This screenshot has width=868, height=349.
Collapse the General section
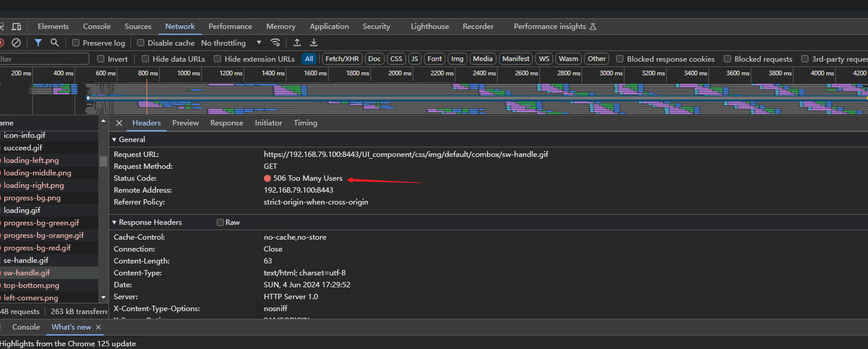pos(114,139)
